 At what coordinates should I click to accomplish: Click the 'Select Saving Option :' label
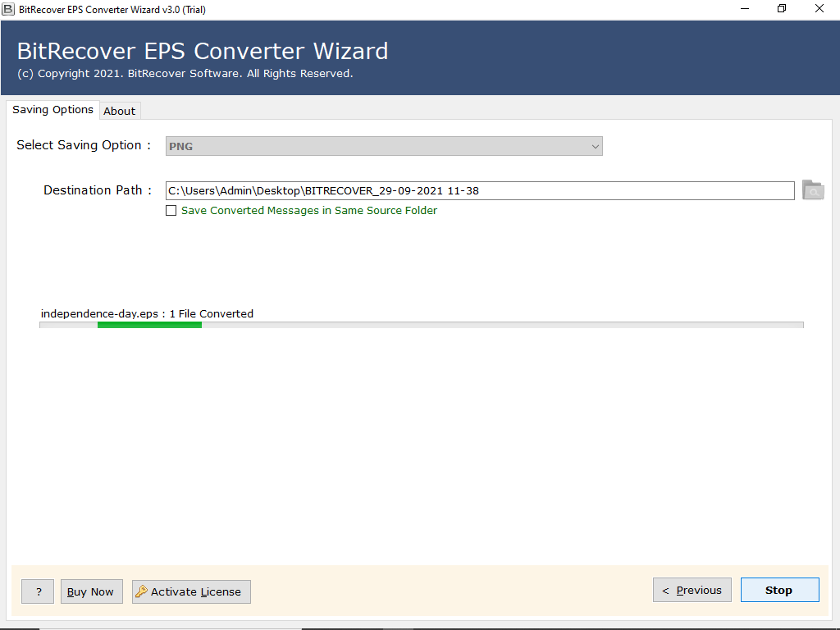coord(84,145)
